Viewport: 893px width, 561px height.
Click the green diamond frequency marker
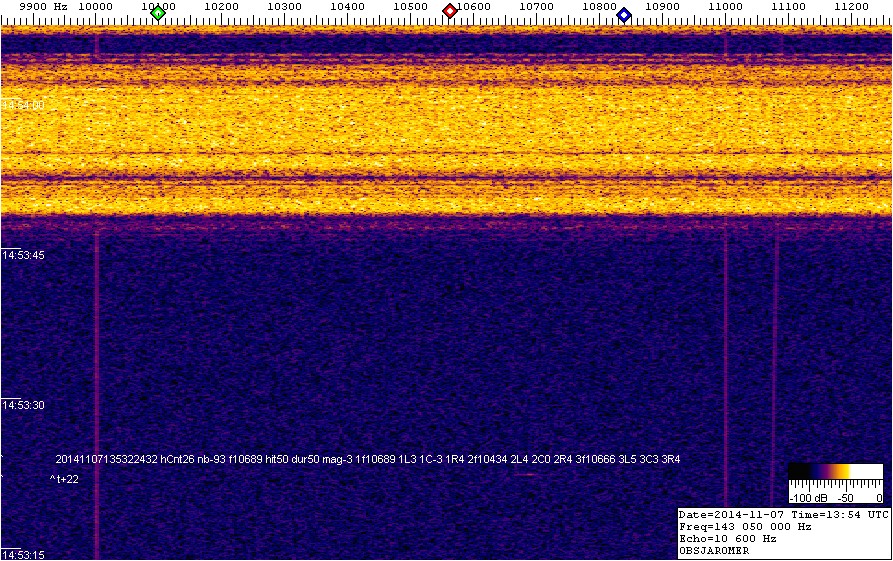[157, 12]
